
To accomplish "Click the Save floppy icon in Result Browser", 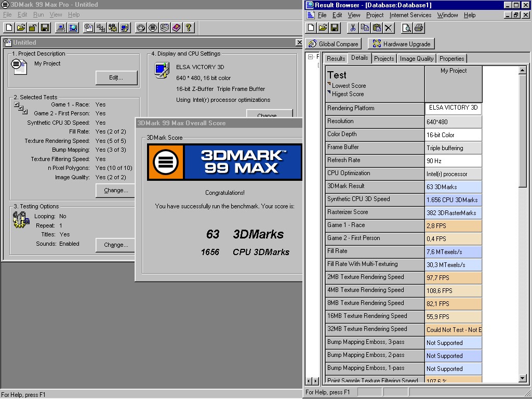I will click(335, 28).
